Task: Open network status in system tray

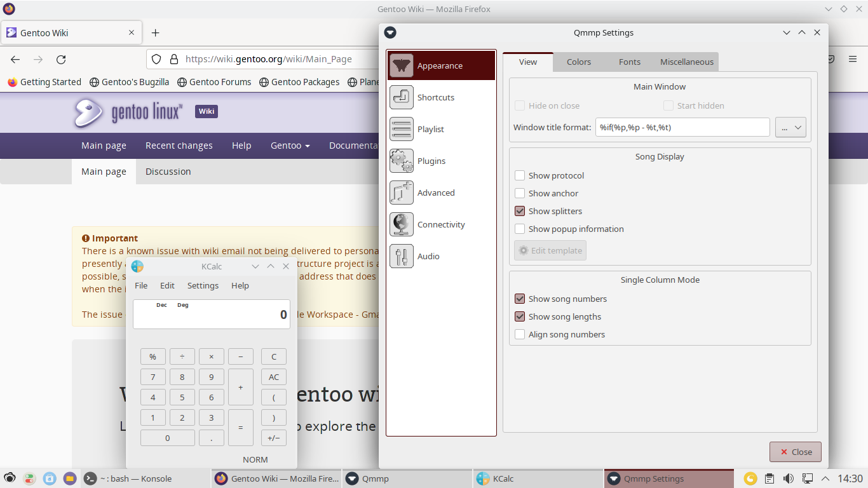Action: (x=808, y=478)
